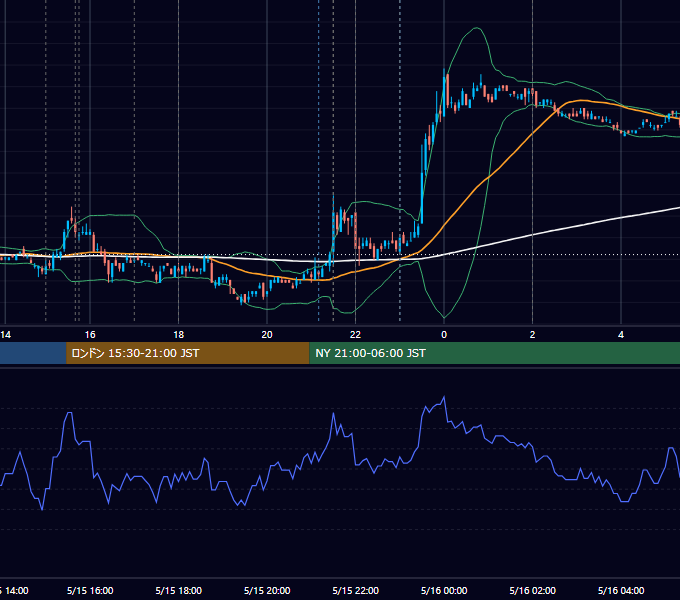
Task: Click the upper Bollinger band peak after midnight
Action: point(477,28)
